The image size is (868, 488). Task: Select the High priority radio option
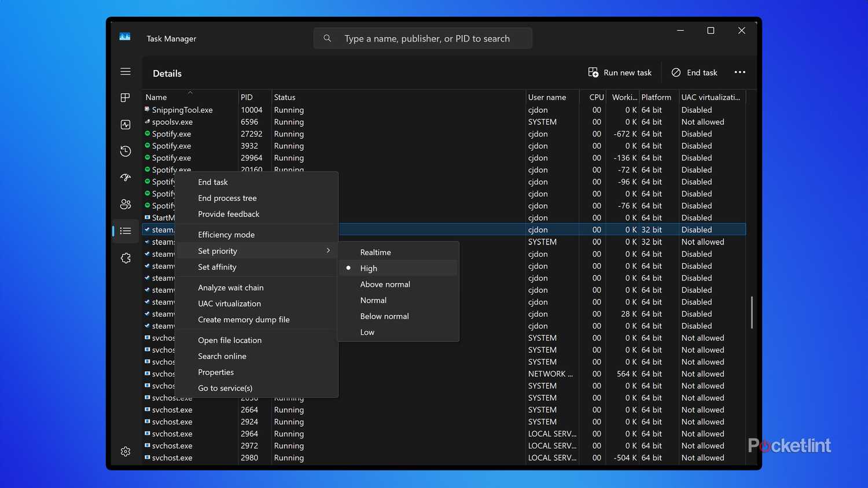[369, 268]
